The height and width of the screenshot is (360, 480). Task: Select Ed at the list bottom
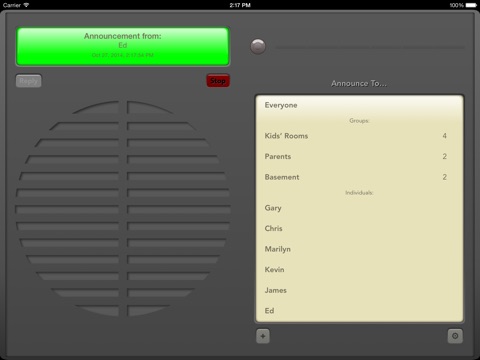point(359,311)
